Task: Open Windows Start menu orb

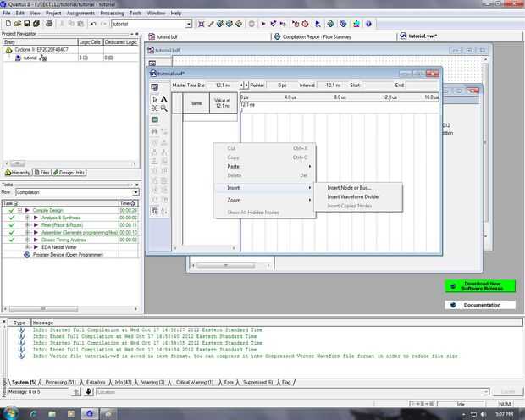Action: [10, 412]
